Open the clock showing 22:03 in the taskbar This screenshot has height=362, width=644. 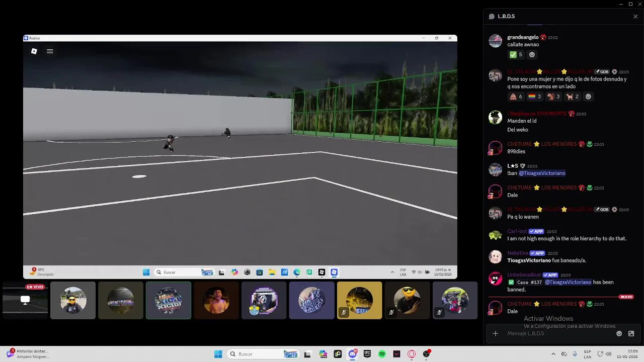[627, 354]
